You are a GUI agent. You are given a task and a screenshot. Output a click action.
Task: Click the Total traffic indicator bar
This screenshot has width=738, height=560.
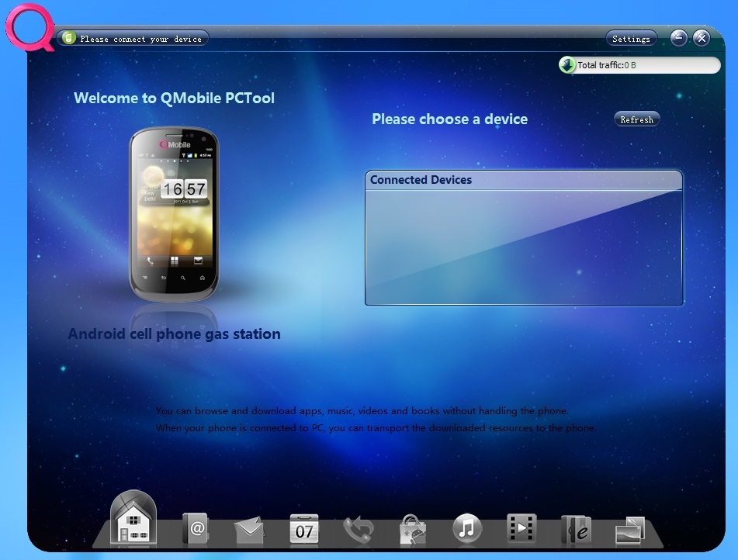[639, 65]
